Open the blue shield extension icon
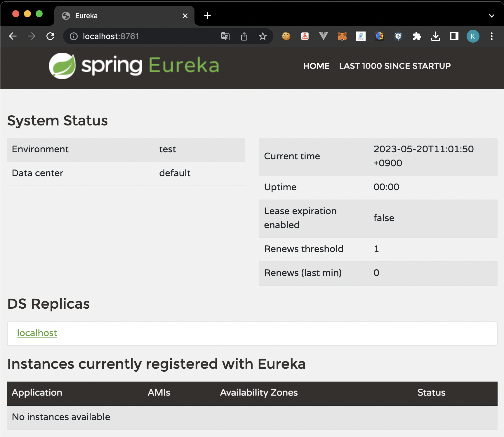The height and width of the screenshot is (437, 504). click(398, 36)
